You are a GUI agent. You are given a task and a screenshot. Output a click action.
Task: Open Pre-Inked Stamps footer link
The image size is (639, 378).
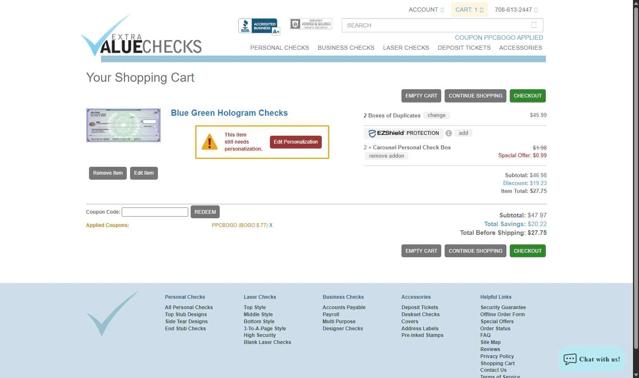point(423,335)
